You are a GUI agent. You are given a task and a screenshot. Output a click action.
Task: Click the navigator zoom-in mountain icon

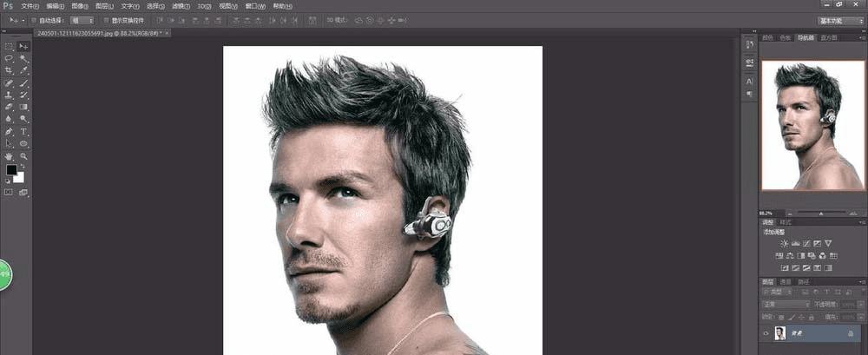click(853, 214)
